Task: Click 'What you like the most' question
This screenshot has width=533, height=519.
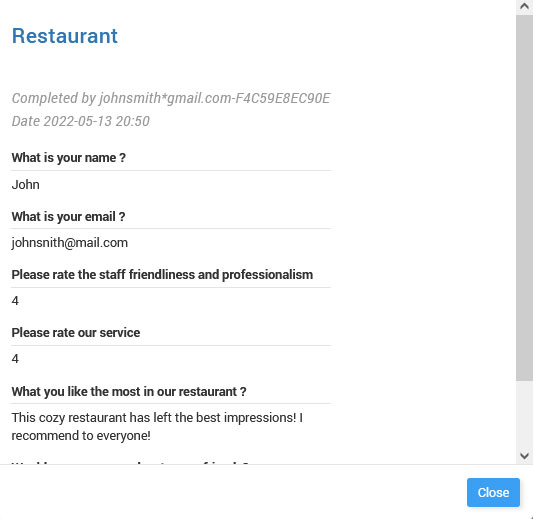Action: (x=129, y=392)
